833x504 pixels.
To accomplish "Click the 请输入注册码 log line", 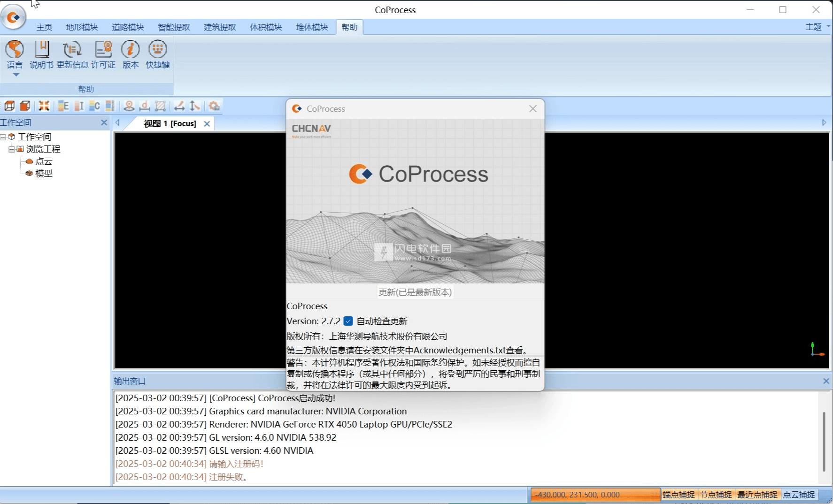I will point(189,464).
